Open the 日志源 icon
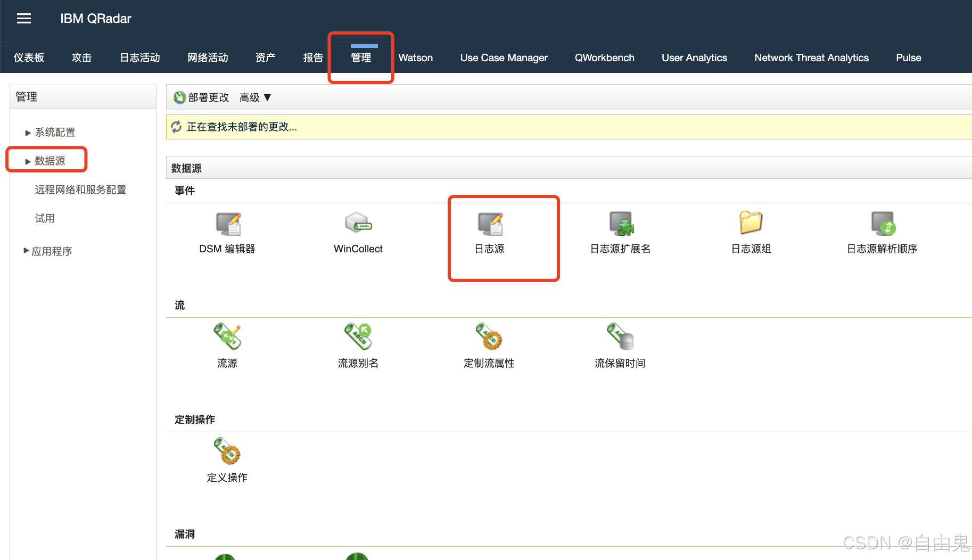 coord(490,224)
